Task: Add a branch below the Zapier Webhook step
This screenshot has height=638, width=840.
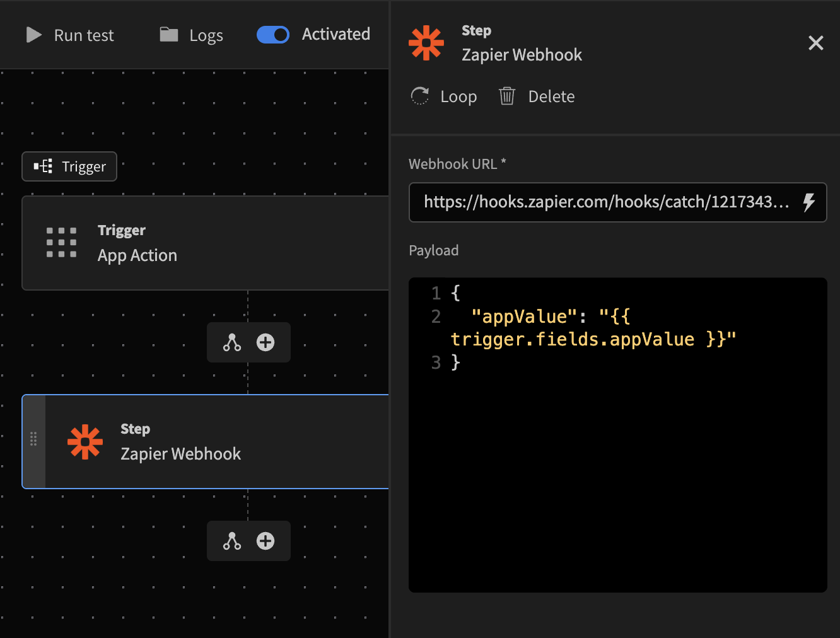Action: [x=232, y=541]
